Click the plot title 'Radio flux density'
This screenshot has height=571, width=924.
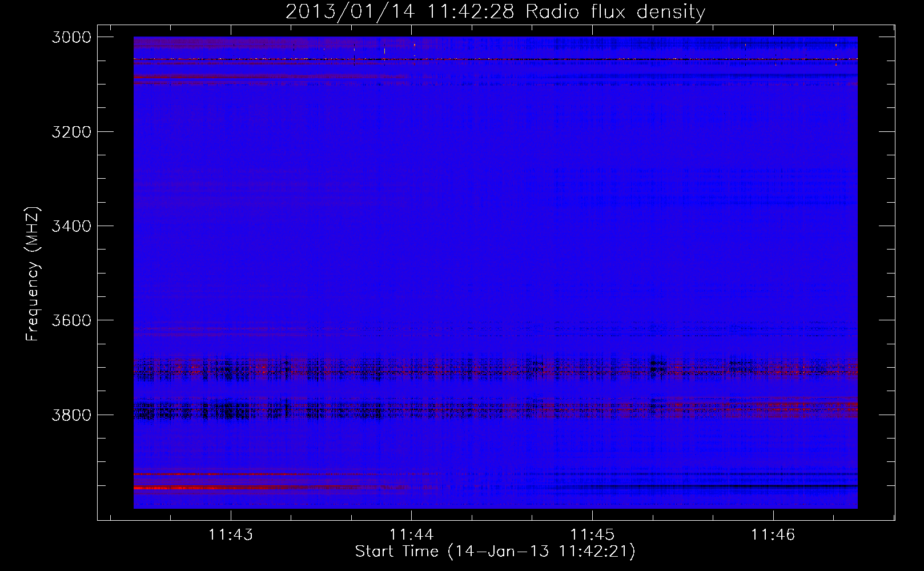[616, 12]
